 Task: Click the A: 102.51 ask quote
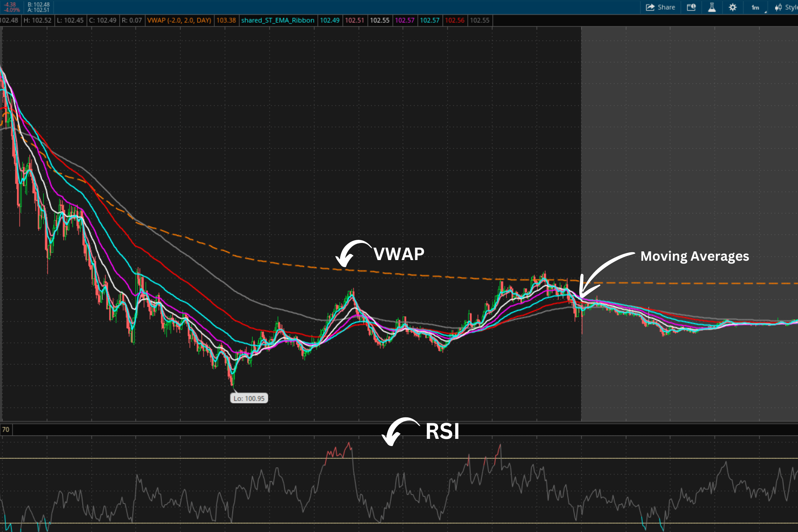[39, 10]
